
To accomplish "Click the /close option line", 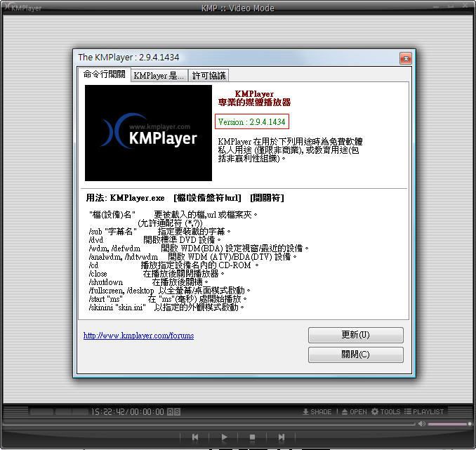I will tap(157, 274).
